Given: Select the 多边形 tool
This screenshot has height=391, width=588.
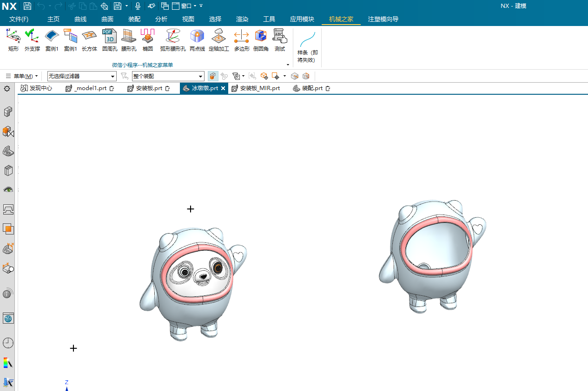Looking at the screenshot, I should 241,39.
